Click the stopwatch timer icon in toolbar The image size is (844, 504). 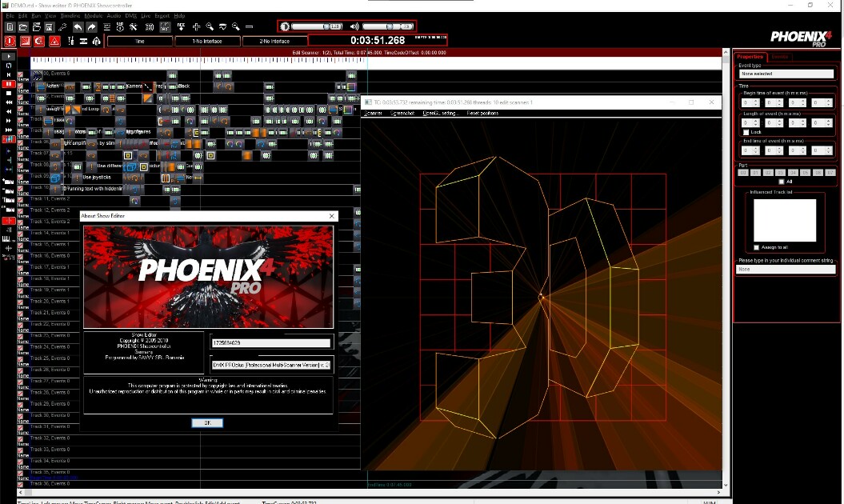click(121, 27)
